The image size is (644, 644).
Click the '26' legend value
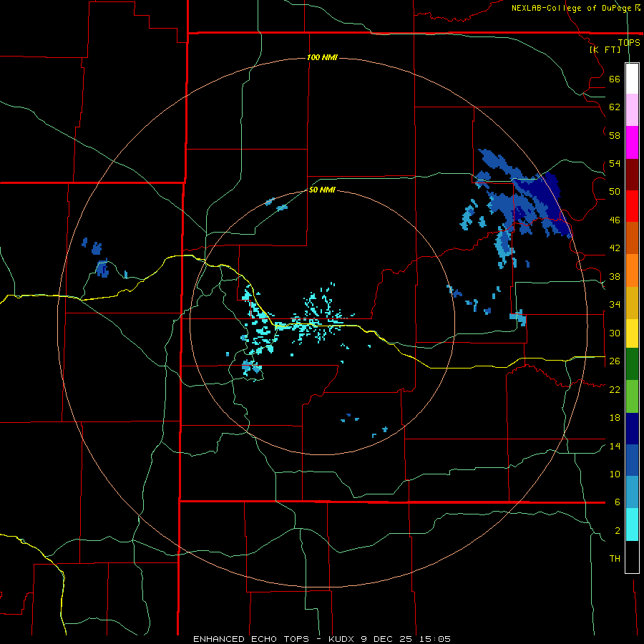pos(615,361)
